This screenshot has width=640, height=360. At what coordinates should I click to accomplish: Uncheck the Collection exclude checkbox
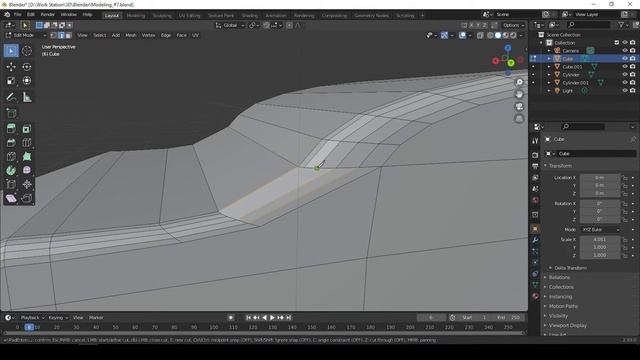tap(617, 42)
